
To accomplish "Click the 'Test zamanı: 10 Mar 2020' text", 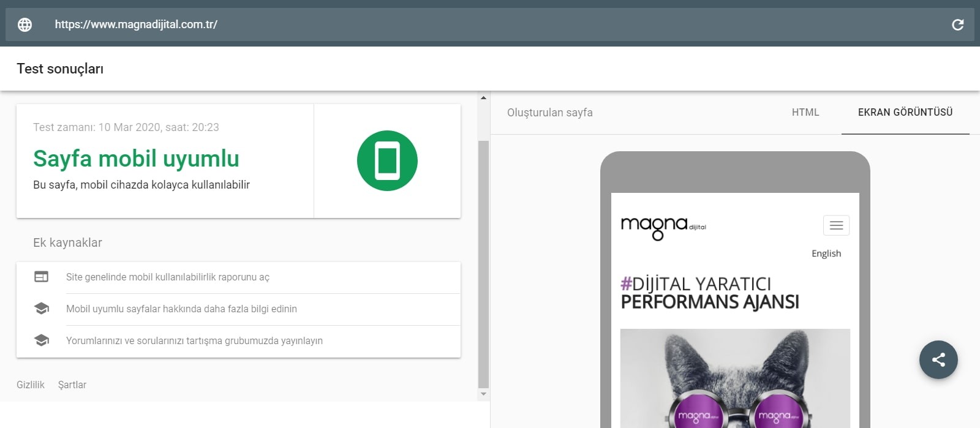I will [126, 127].
